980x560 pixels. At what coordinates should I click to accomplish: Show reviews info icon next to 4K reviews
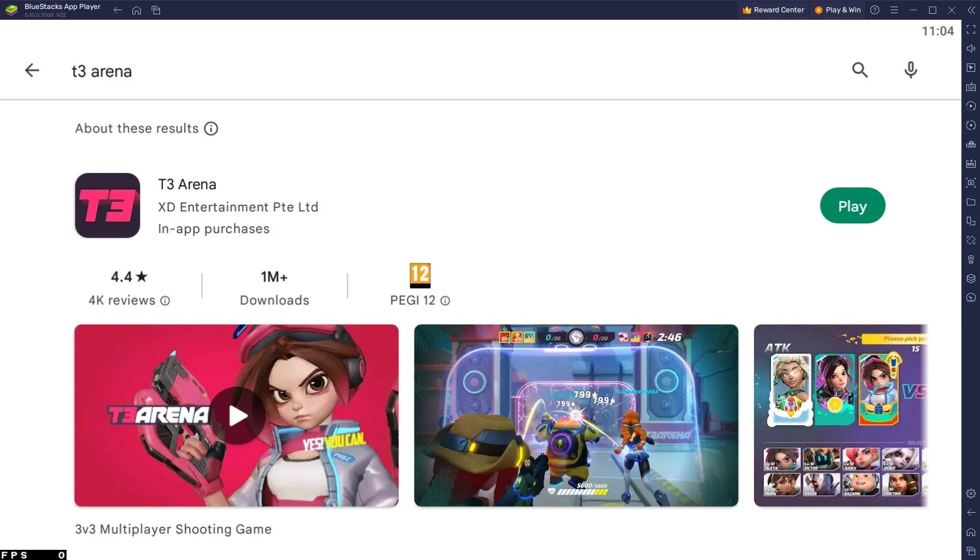click(x=165, y=301)
